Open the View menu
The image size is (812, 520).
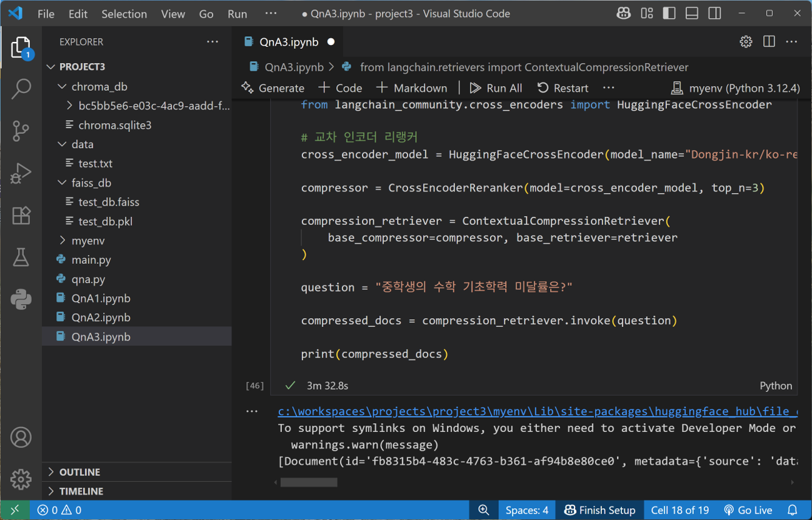click(173, 14)
